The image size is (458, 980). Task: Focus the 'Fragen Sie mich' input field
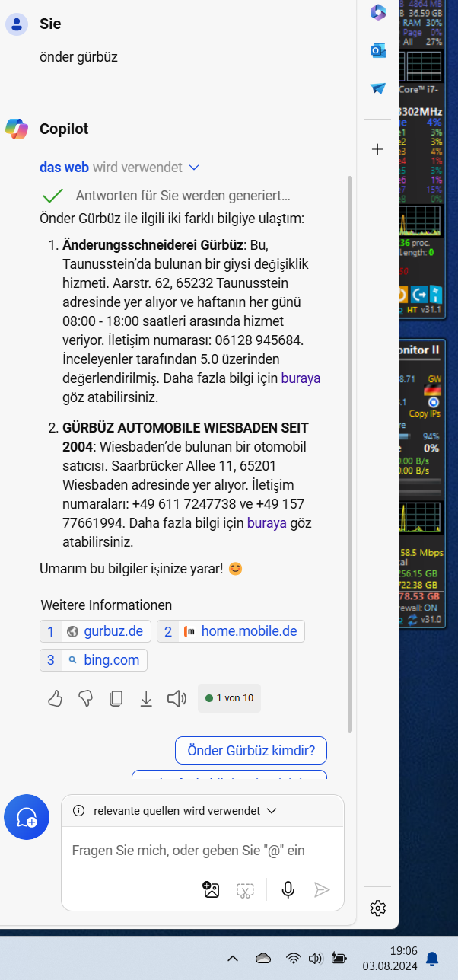189,851
